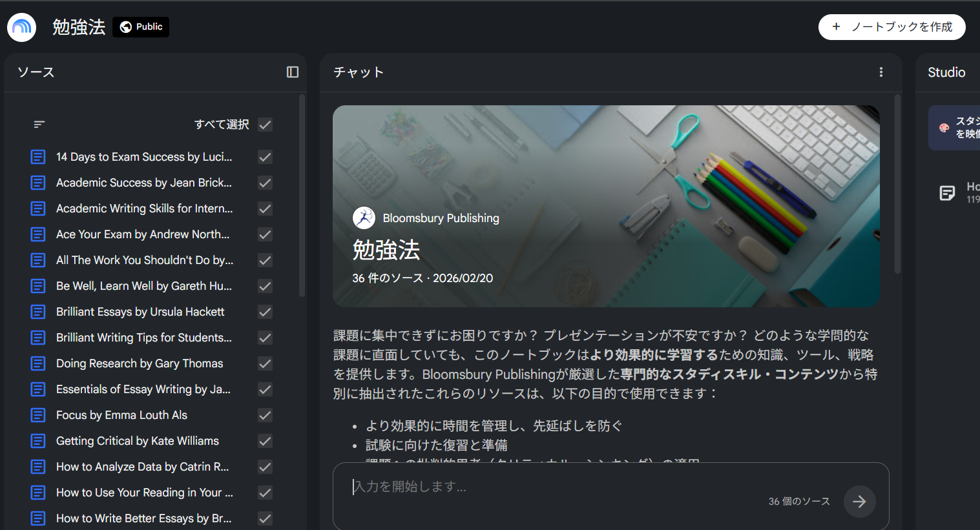This screenshot has height=530, width=980.
Task: Uncheck the Essentials of Essay Writing checkbox
Action: (265, 389)
